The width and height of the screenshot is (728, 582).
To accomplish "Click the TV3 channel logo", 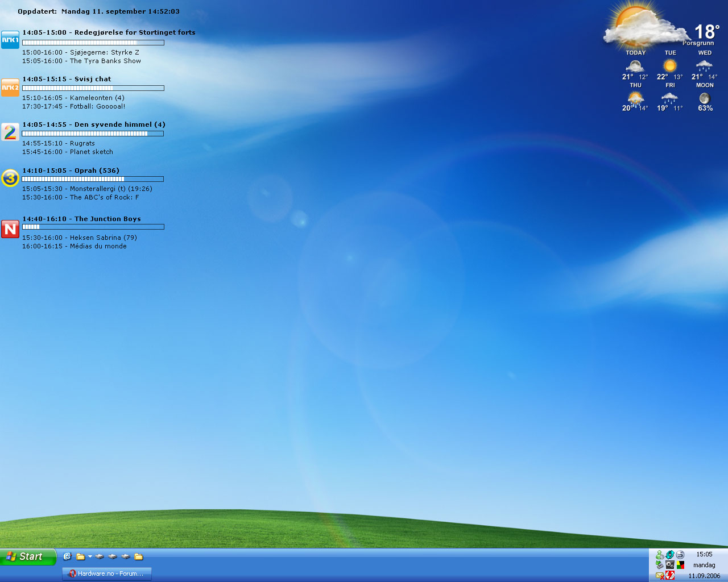I will click(10, 178).
